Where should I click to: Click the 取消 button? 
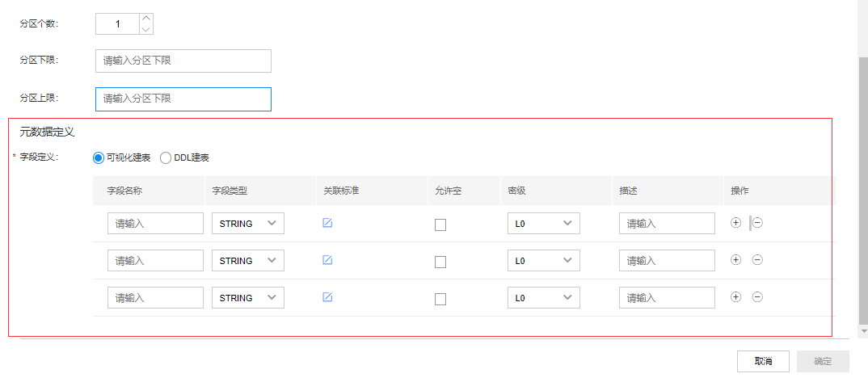(x=763, y=362)
